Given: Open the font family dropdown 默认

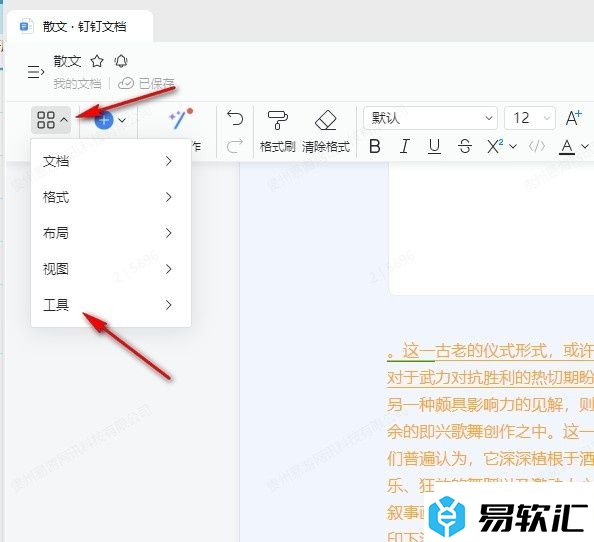Looking at the screenshot, I should pyautogui.click(x=430, y=118).
